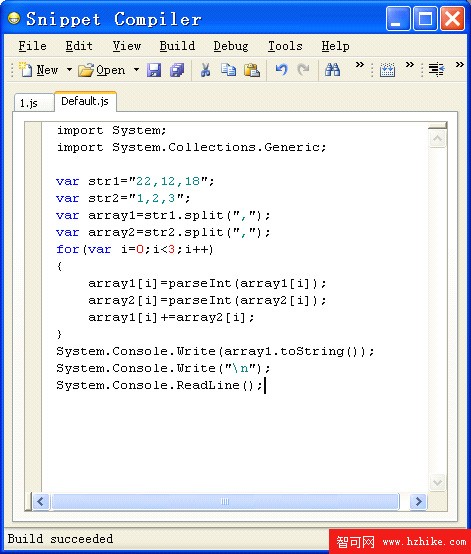This screenshot has height=554, width=471.
Task: Undo with the blue arrow icon
Action: point(281,70)
